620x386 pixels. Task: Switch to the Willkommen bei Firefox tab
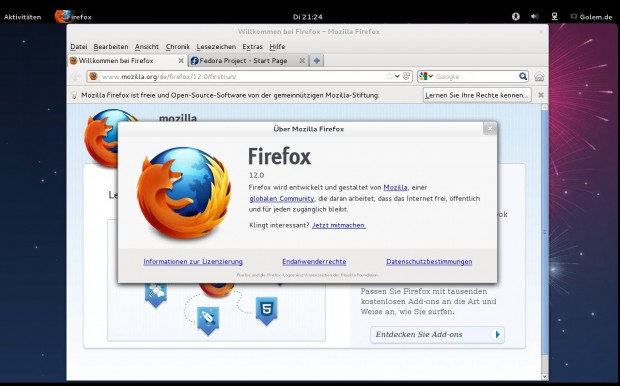point(127,61)
